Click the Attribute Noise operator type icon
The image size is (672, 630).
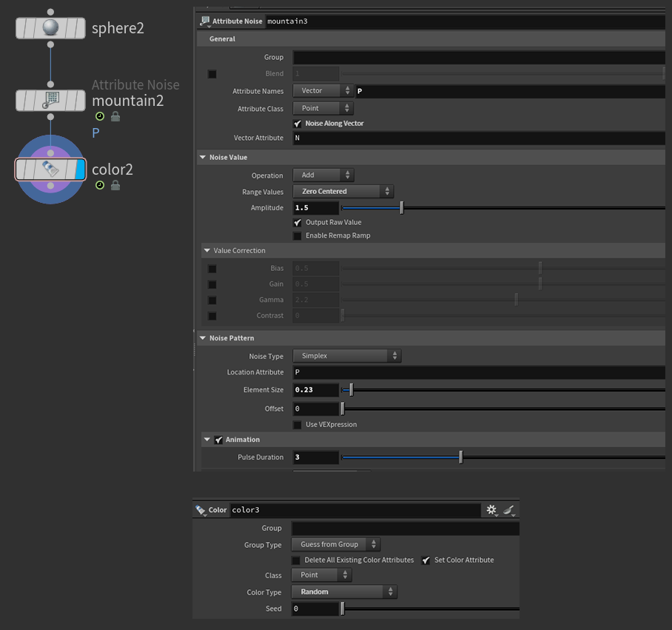click(x=205, y=21)
